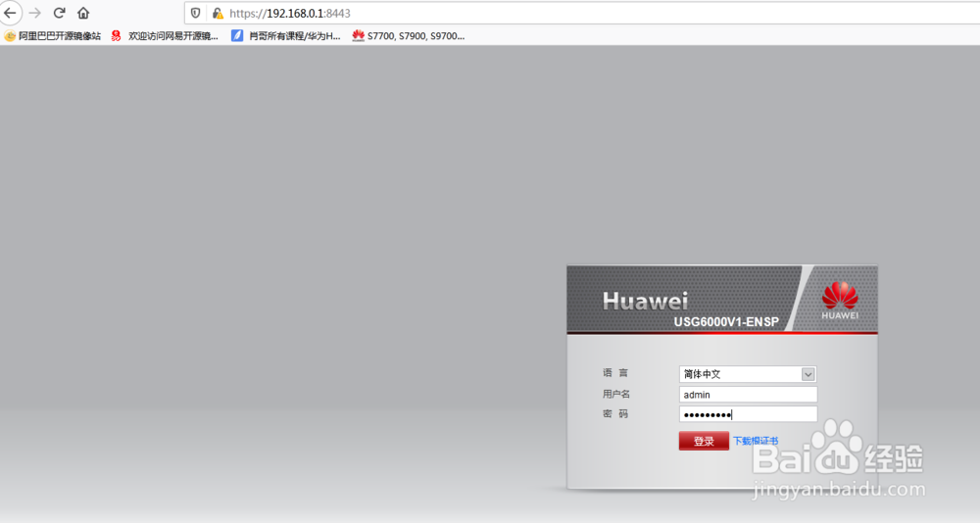Open the 简体中文 language dropdown
The image size is (980, 523).
tap(748, 374)
